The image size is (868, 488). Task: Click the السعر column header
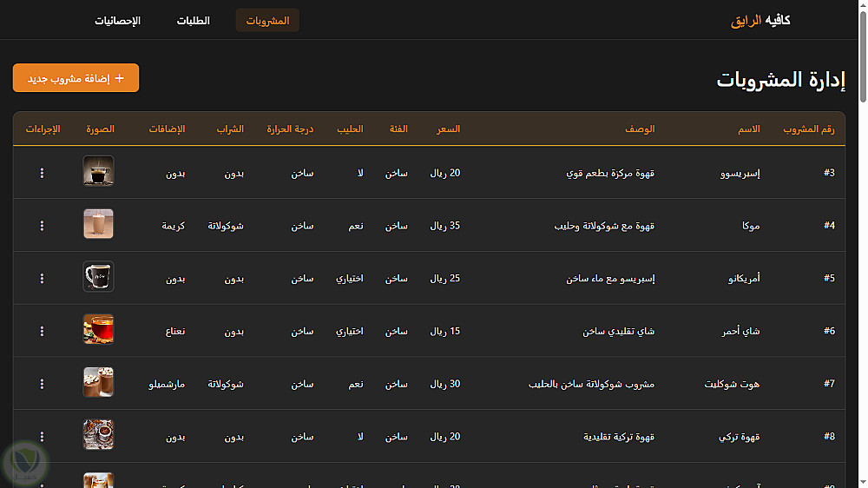[x=449, y=129]
